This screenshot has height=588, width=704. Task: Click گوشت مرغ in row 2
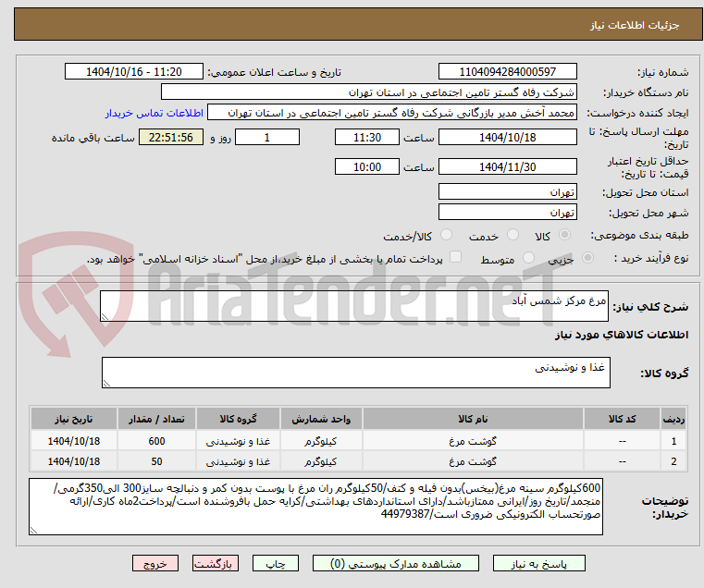coord(473,461)
